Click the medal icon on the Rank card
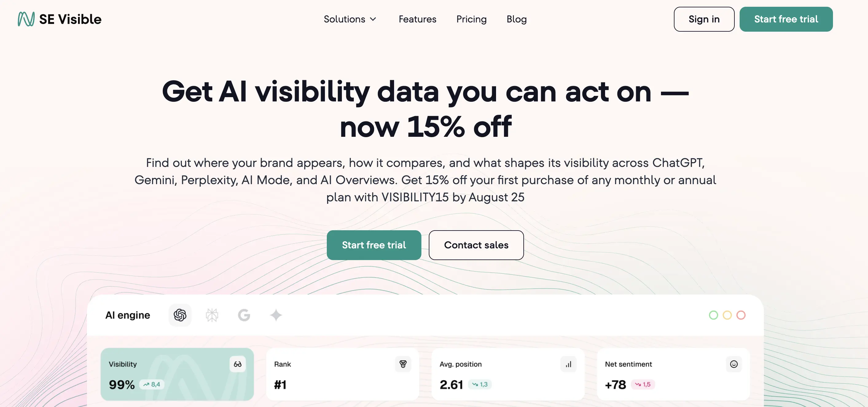The height and width of the screenshot is (407, 868). pyautogui.click(x=403, y=364)
